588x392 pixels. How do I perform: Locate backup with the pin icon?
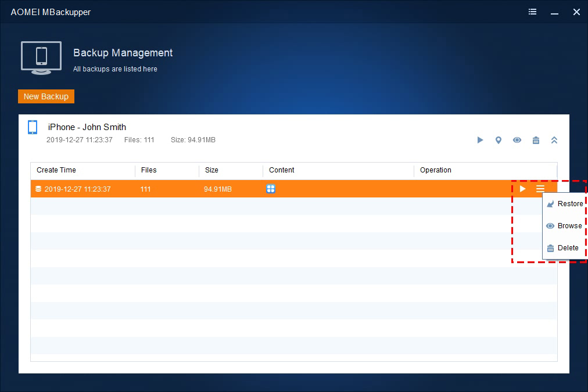tap(499, 140)
